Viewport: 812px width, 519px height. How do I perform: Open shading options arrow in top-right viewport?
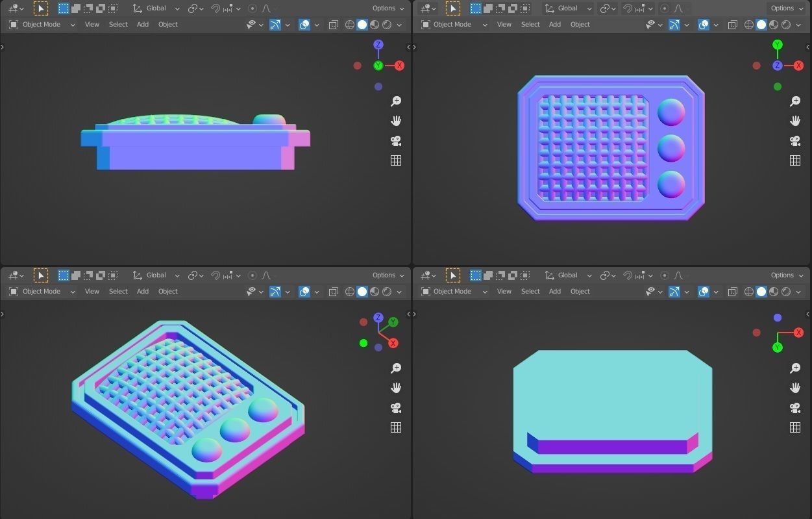click(798, 25)
